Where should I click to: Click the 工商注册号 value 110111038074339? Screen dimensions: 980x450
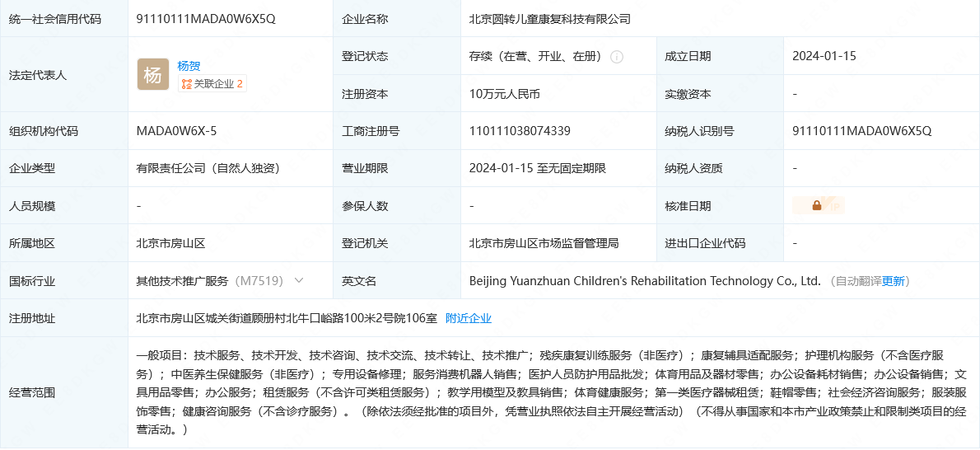[x=520, y=131]
